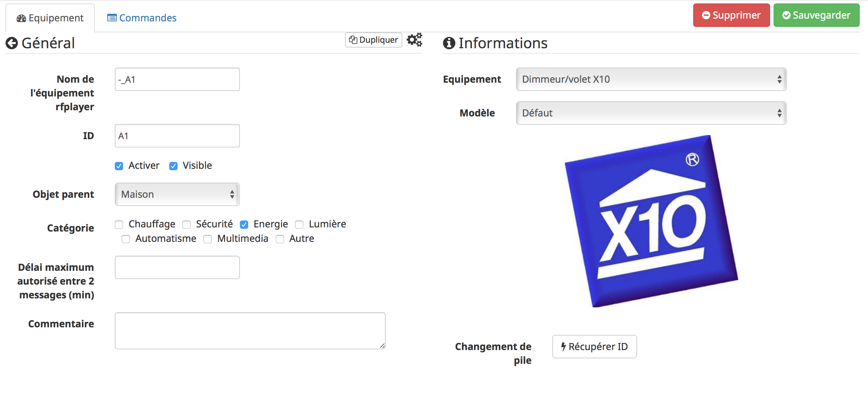Duplicate equipment with Dupliquer button

click(374, 40)
